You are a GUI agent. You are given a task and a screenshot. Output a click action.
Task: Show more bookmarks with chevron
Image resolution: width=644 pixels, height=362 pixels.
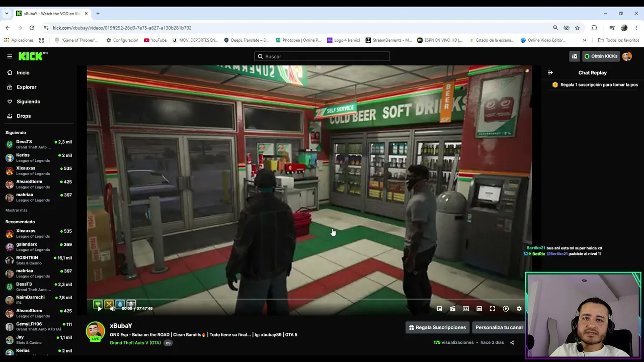tap(584, 40)
